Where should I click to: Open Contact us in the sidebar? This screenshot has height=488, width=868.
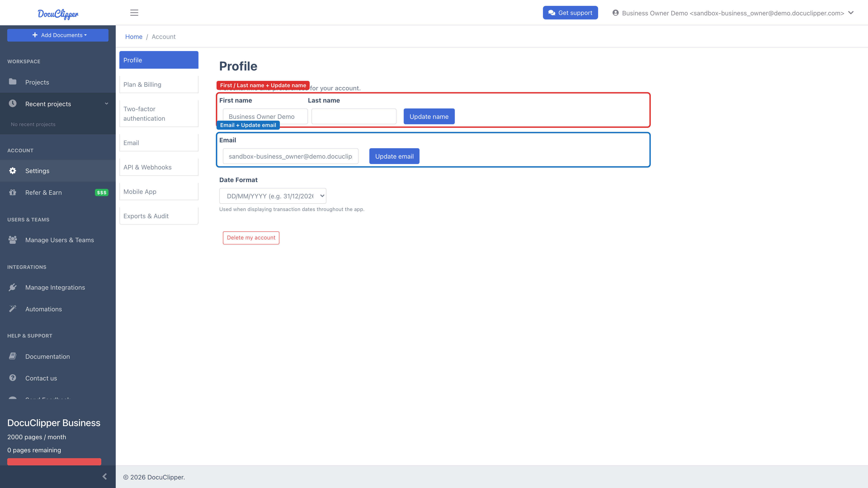pyautogui.click(x=58, y=378)
